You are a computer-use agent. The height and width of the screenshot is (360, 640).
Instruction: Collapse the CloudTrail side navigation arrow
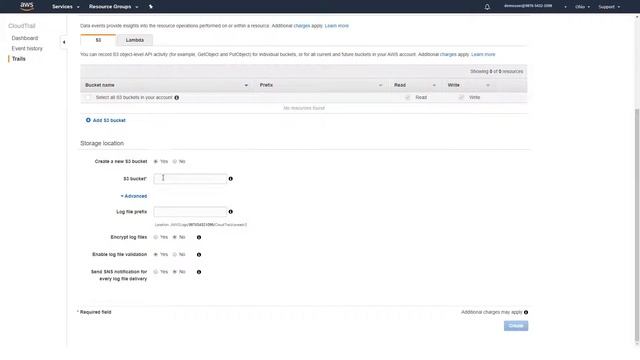[64, 42]
